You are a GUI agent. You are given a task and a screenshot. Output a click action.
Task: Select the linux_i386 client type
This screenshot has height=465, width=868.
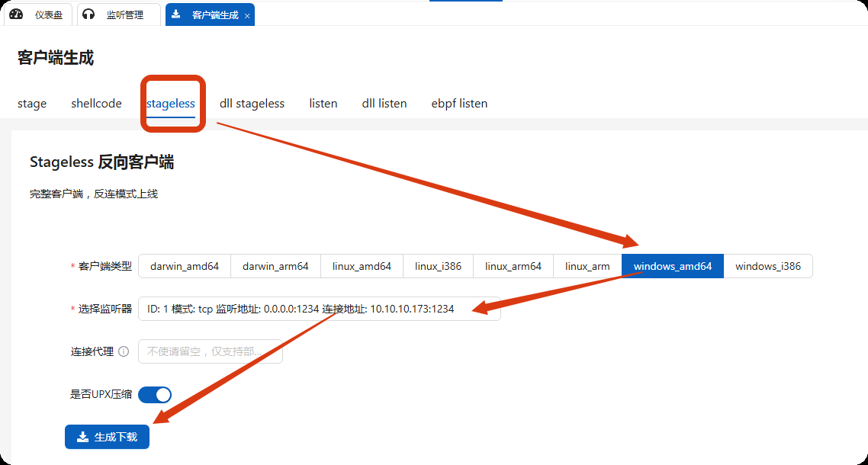[x=438, y=266]
